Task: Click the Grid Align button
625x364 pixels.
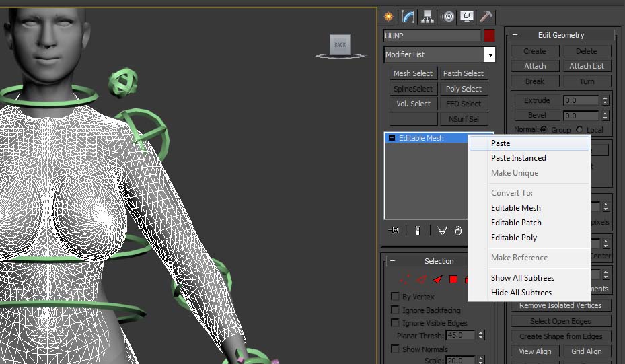Action: 587,351
